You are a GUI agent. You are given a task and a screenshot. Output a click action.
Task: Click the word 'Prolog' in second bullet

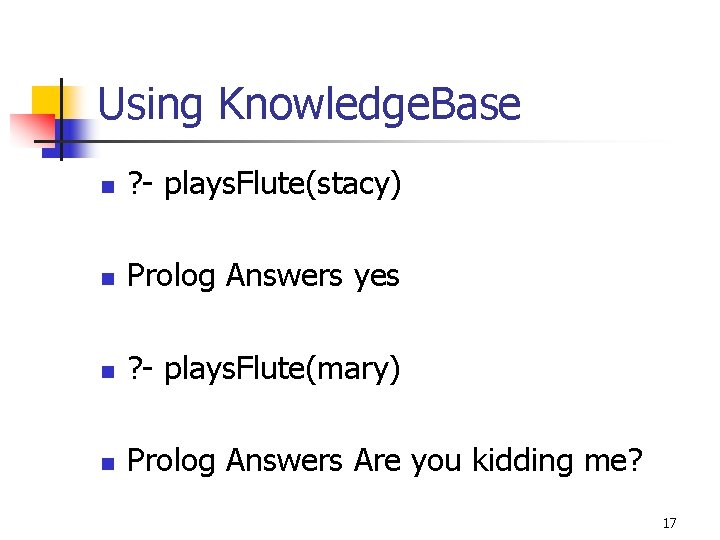(x=172, y=277)
